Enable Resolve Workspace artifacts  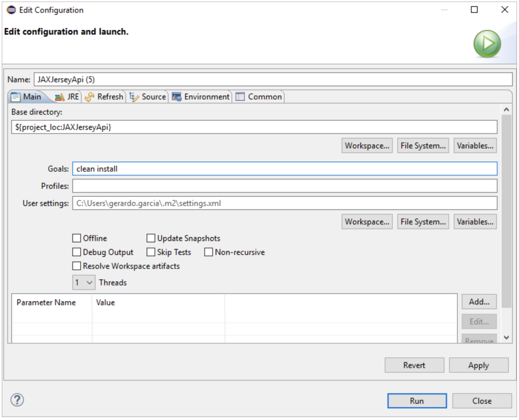[77, 266]
